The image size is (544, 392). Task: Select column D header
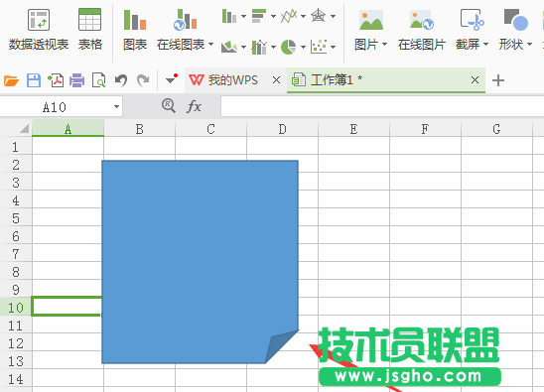click(282, 129)
